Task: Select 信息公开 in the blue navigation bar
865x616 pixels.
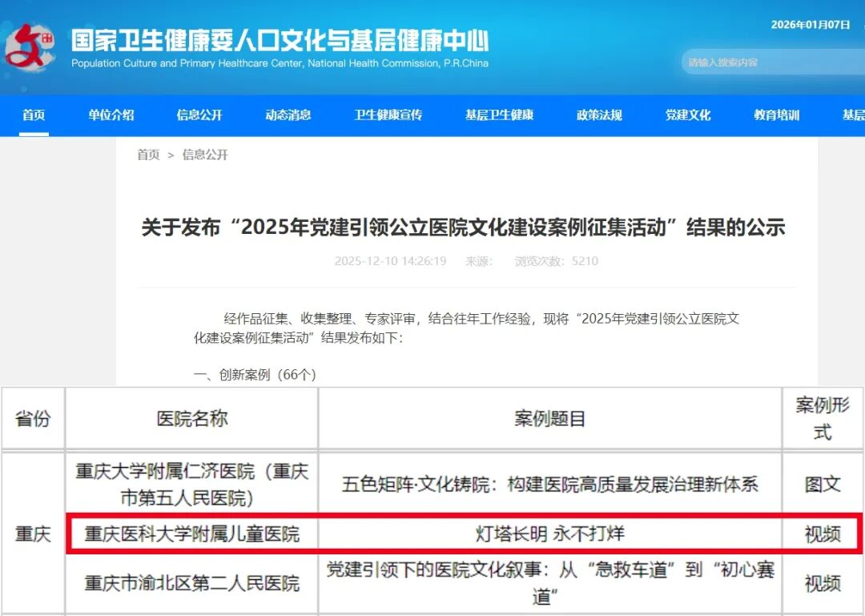Action: [x=199, y=115]
